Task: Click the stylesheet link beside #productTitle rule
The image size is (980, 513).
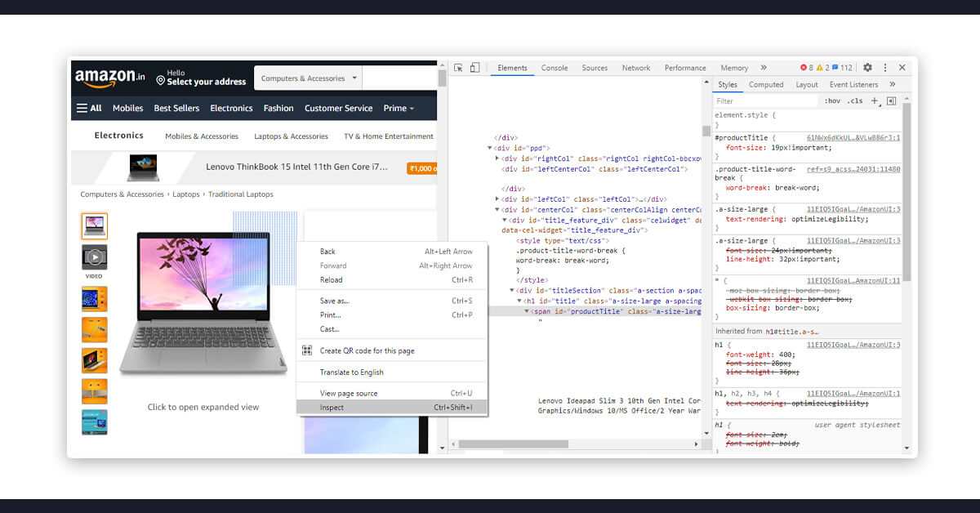Action: pyautogui.click(x=853, y=138)
